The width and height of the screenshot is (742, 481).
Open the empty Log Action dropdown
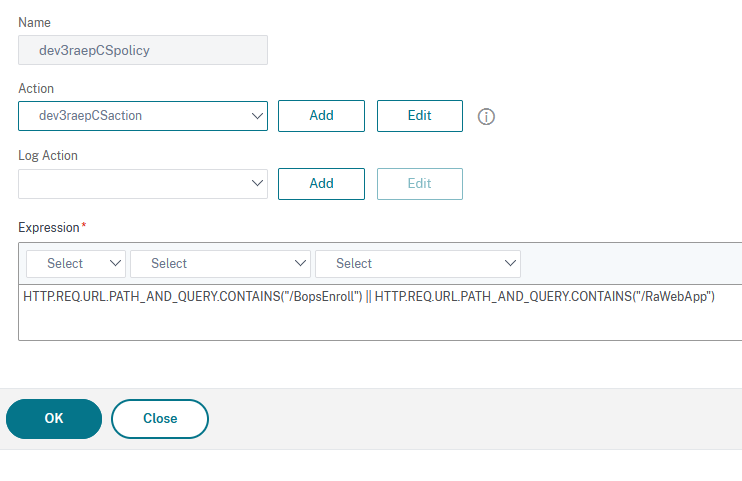tap(143, 184)
